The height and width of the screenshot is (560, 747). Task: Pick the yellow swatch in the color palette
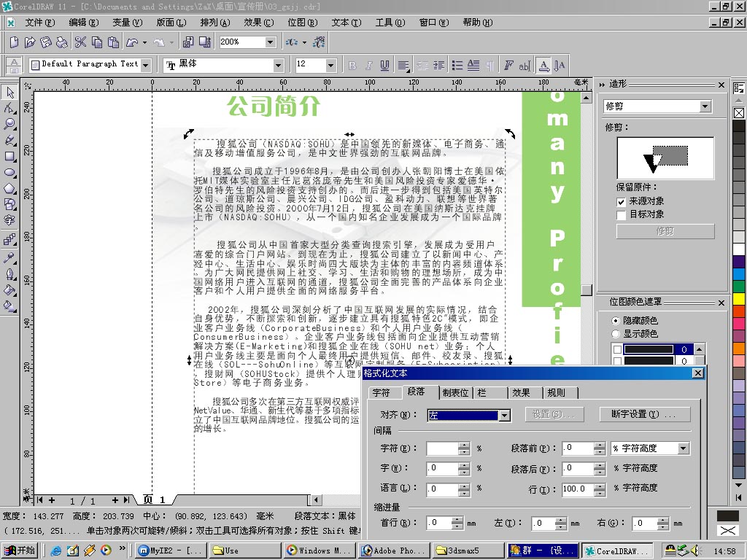click(739, 299)
